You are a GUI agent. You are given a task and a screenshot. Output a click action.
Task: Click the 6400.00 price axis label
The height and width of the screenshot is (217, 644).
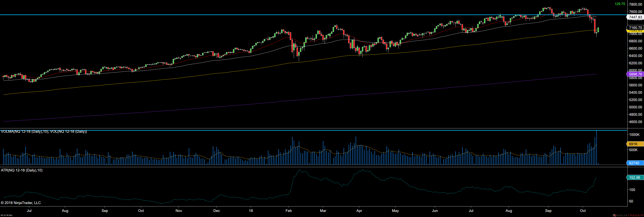click(636, 56)
